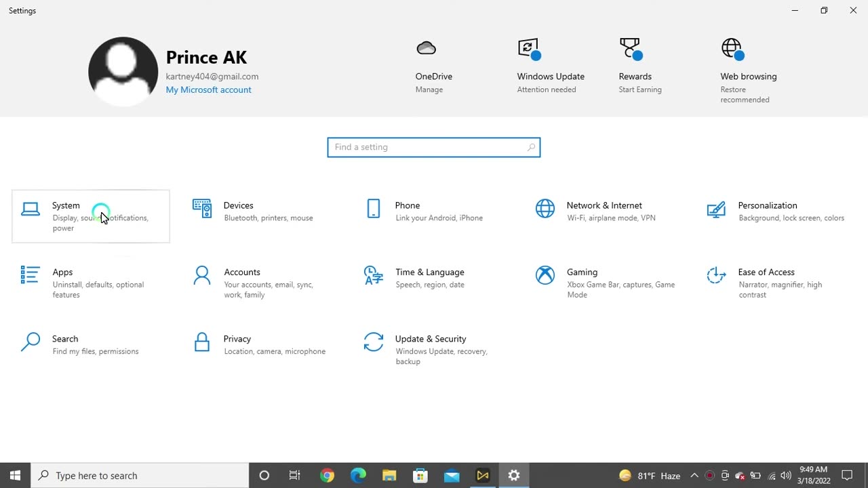The width and height of the screenshot is (868, 488).
Task: Open the Action Center notifications icon
Action: (x=847, y=475)
